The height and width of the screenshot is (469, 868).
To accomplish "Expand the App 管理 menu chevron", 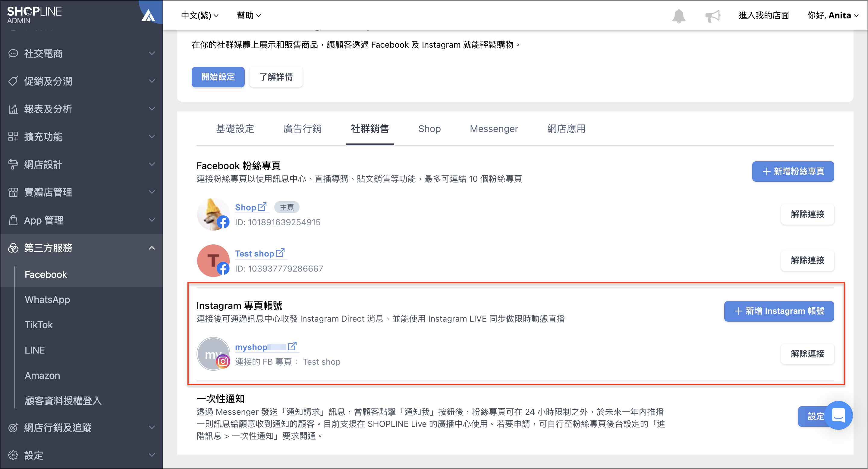I will pos(152,220).
